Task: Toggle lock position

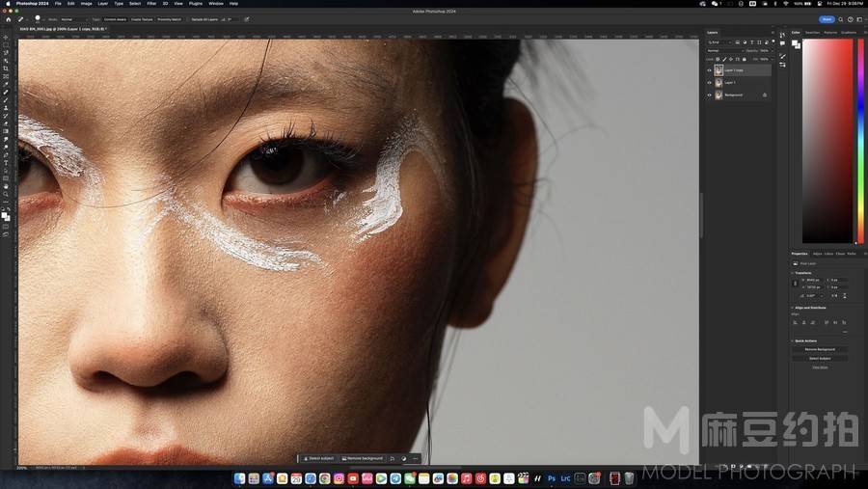Action: (731, 59)
